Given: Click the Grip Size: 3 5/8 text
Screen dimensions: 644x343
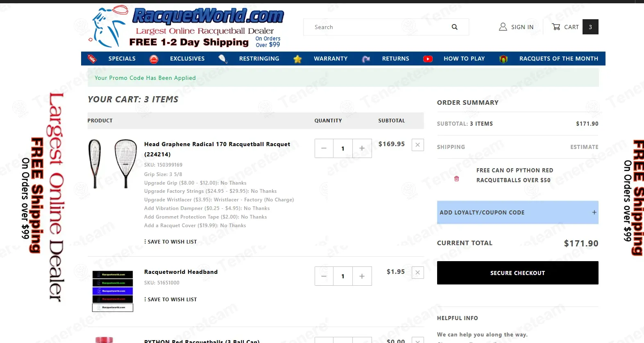Looking at the screenshot, I should pos(163,174).
